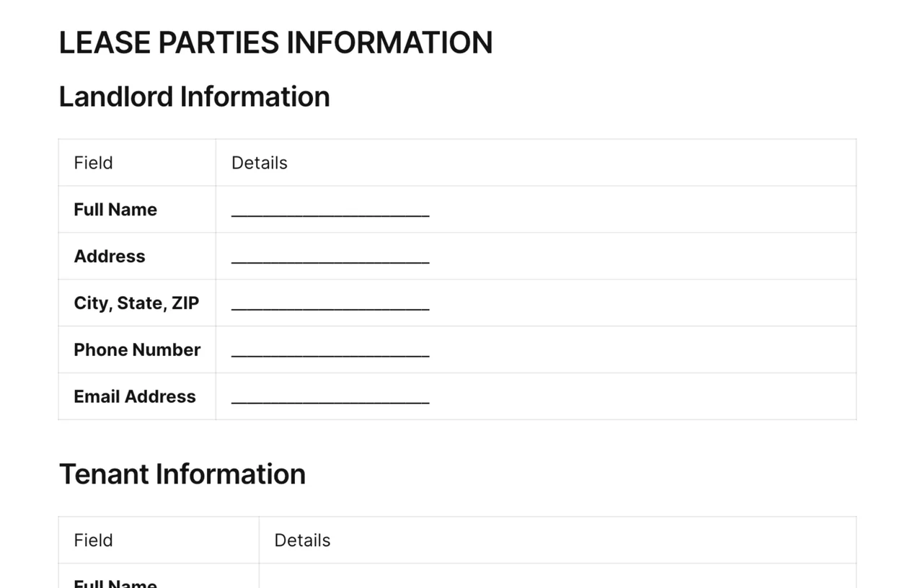923x588 pixels.
Task: Click the Details header in tenant table
Action: click(302, 540)
